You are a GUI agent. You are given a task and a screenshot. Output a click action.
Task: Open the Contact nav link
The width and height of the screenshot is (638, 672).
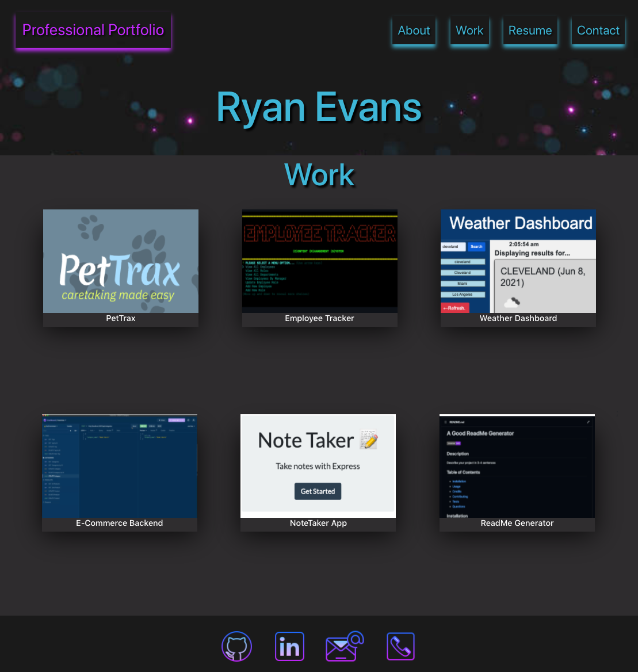point(598,30)
